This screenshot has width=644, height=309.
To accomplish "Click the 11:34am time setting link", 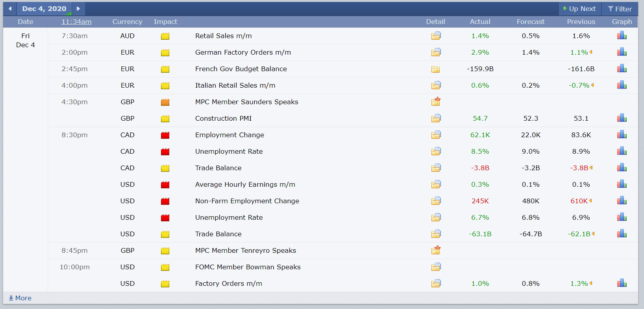I will pyautogui.click(x=76, y=22).
